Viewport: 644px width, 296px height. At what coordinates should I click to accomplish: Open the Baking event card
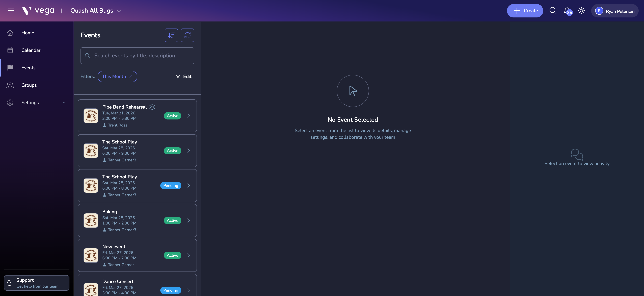pos(137,220)
